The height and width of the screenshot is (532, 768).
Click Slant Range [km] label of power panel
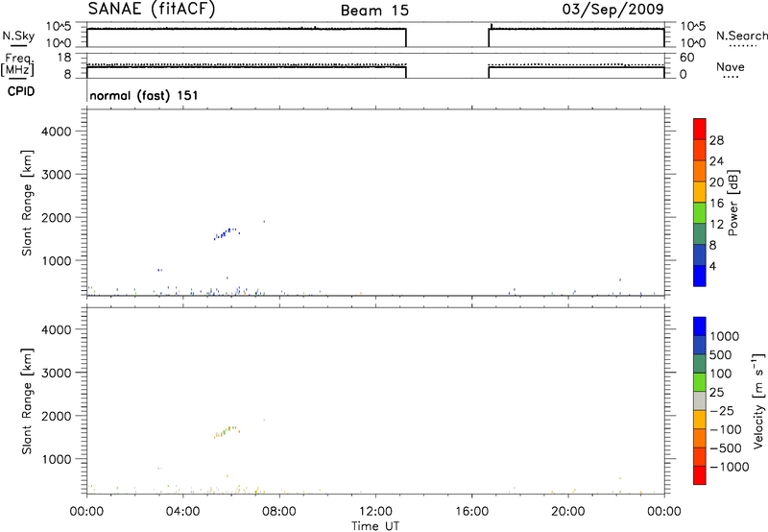(x=27, y=203)
